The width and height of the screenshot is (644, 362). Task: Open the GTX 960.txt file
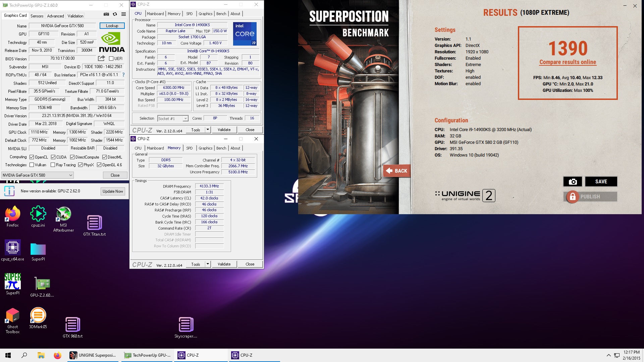pos(72,327)
